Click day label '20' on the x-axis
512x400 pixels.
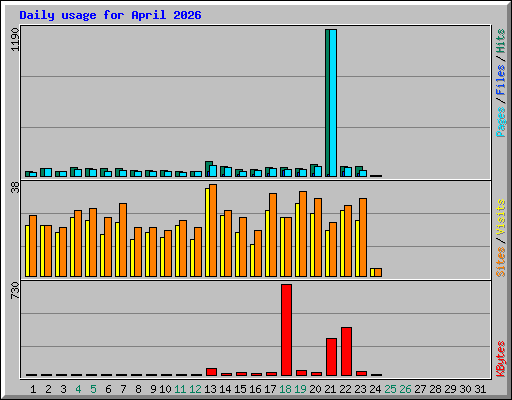[315, 389]
